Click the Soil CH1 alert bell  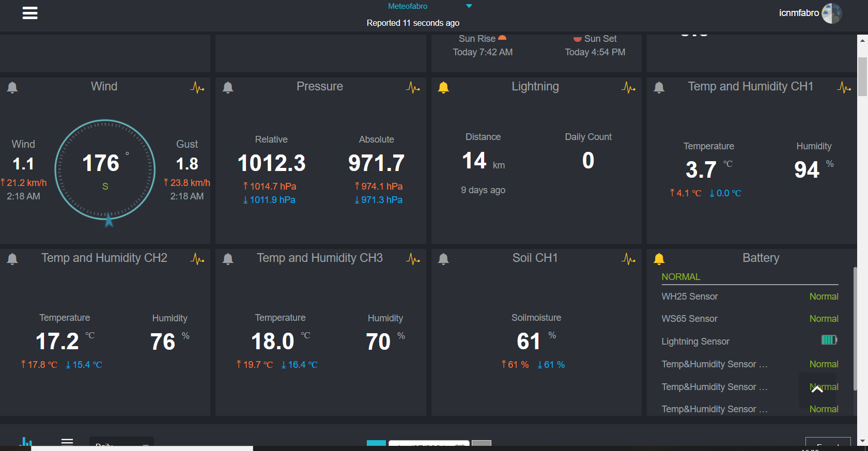[x=443, y=259]
